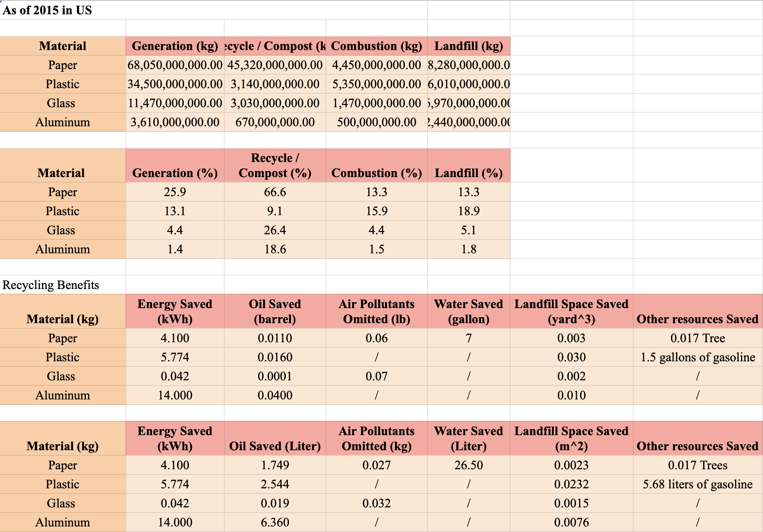
Task: Click the 'Recycle / Compost (%)' header
Action: click(275, 166)
